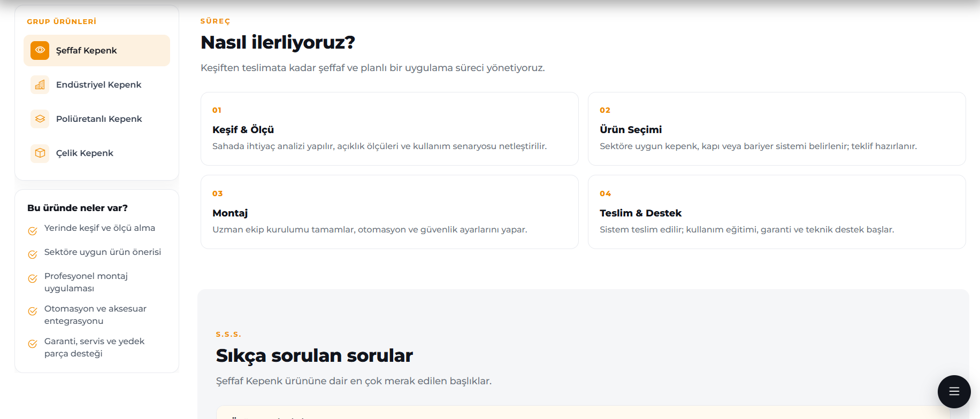Viewport: 980px width, 419px height.
Task: Click the text Otomasyon ve aksesuar entegrasyonu
Action: coord(95,315)
